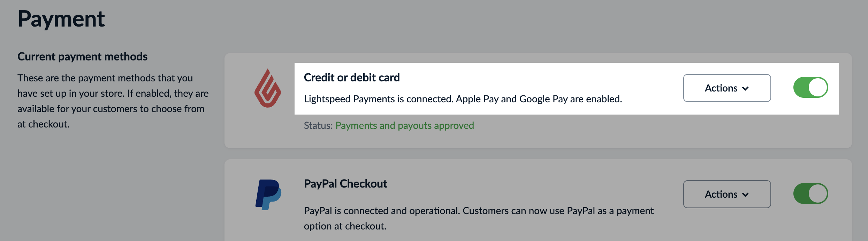868x241 pixels.
Task: Click the Payments and payouts approved status link
Action: [x=405, y=125]
